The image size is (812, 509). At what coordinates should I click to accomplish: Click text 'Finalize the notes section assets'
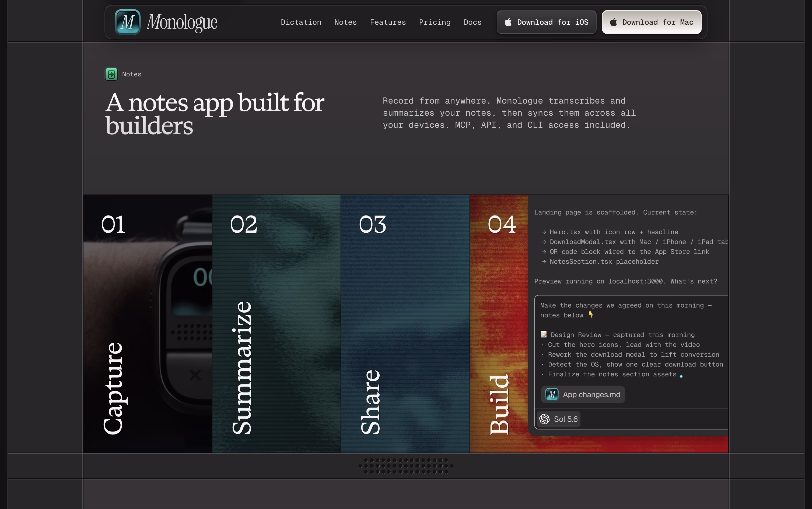click(612, 374)
